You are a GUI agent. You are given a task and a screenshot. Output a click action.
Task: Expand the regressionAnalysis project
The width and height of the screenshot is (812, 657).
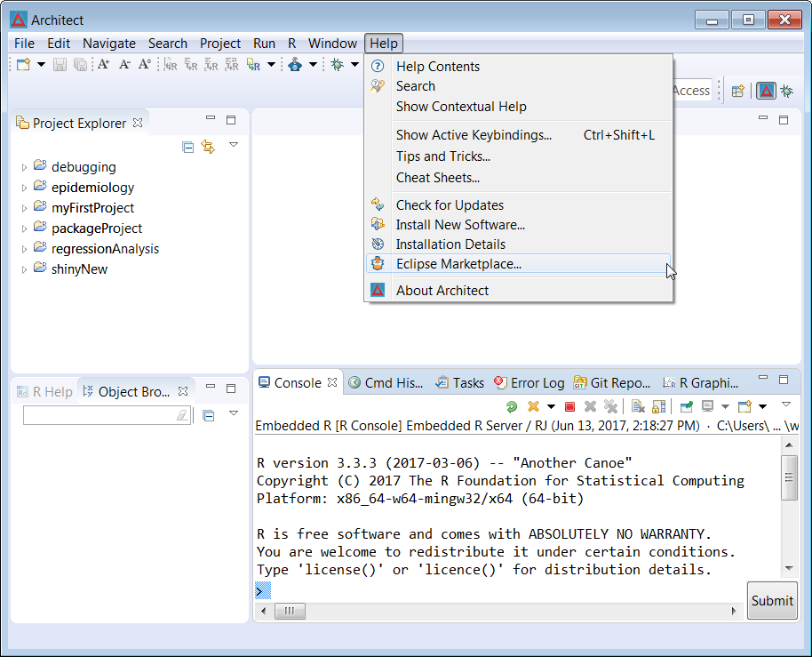click(x=24, y=249)
